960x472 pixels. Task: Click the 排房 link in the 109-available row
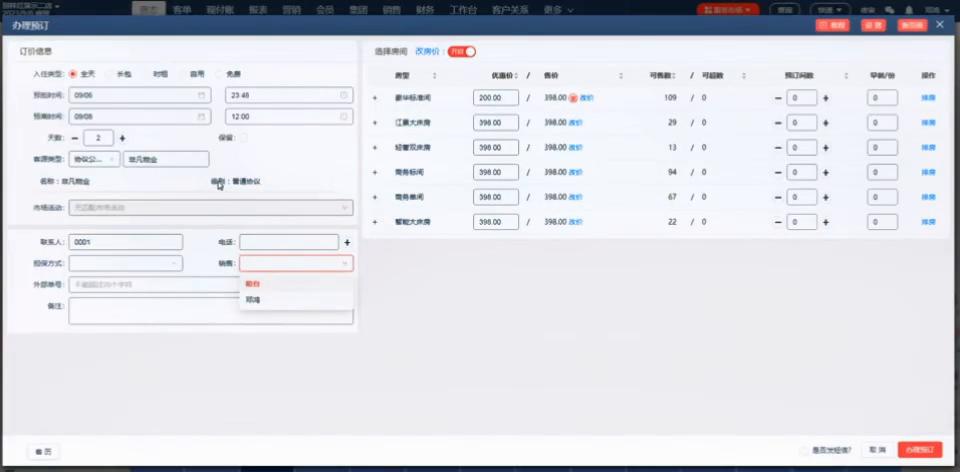[x=928, y=98]
